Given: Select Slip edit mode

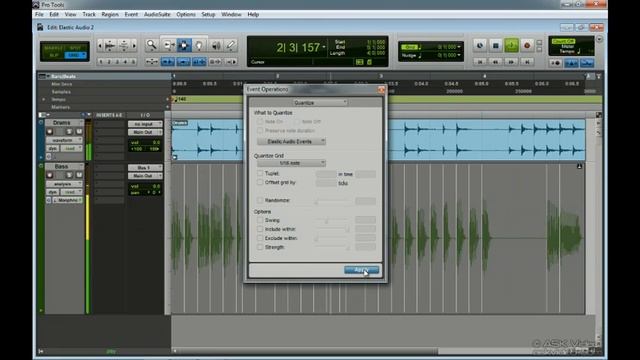Looking at the screenshot, I should tap(54, 55).
